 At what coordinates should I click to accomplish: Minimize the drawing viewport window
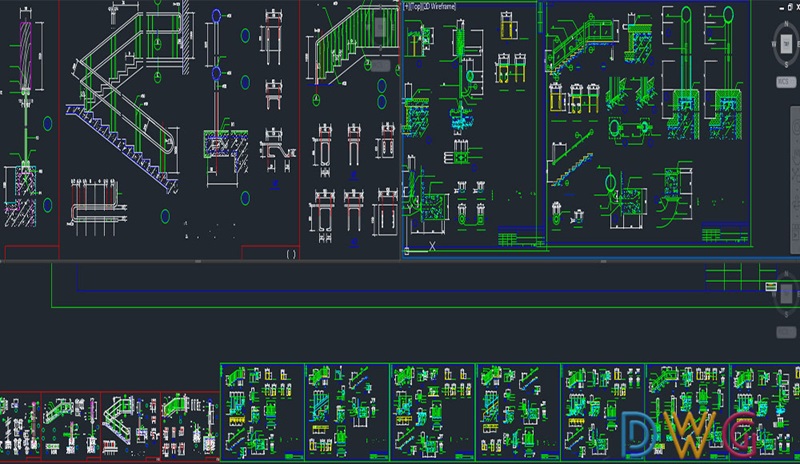coord(782,7)
